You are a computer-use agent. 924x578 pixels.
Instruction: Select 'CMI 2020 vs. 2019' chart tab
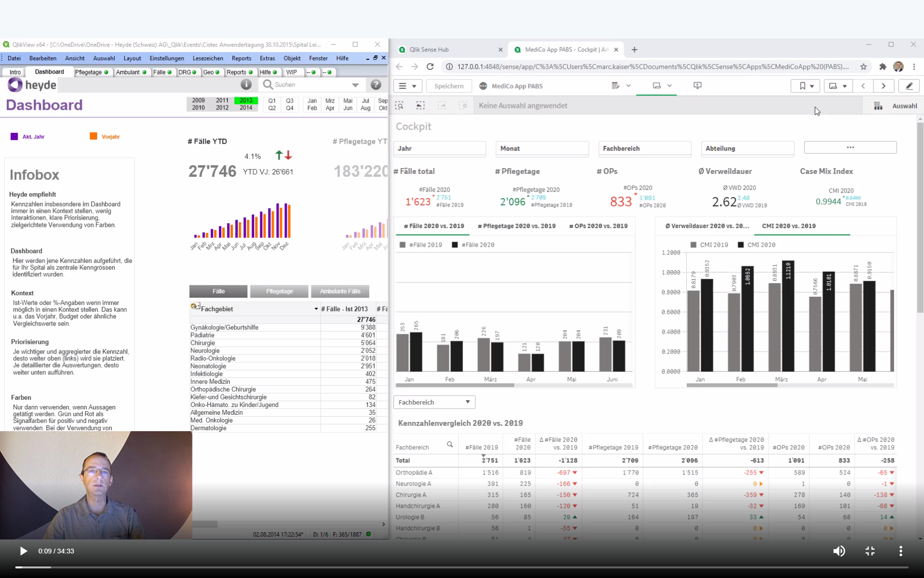[x=789, y=226]
